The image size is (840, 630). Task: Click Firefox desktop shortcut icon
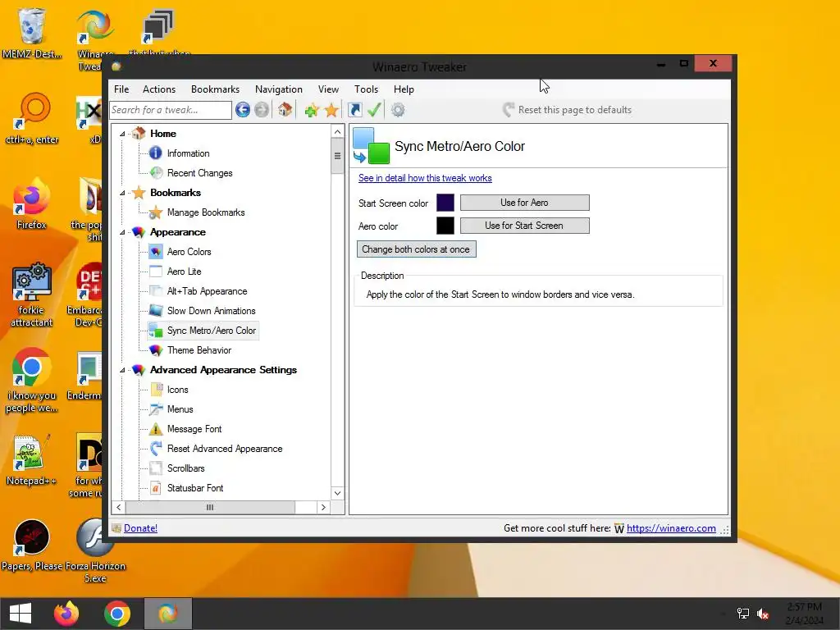[31, 197]
